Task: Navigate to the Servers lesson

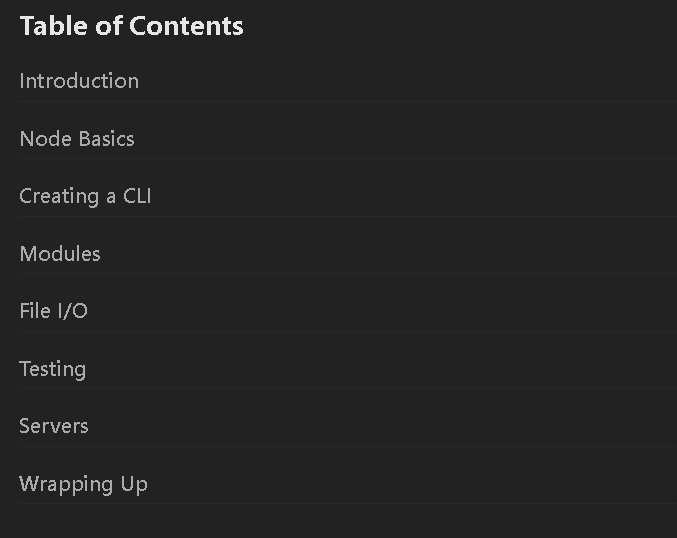Action: [54, 426]
